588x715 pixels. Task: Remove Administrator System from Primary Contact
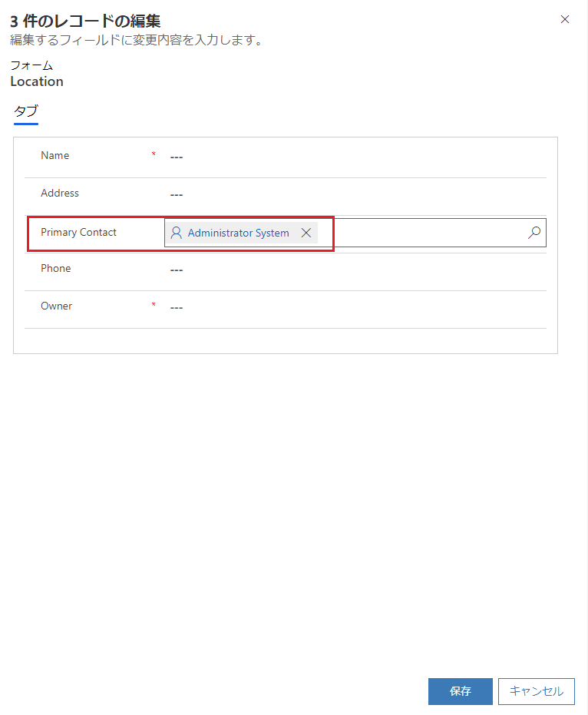coord(306,233)
